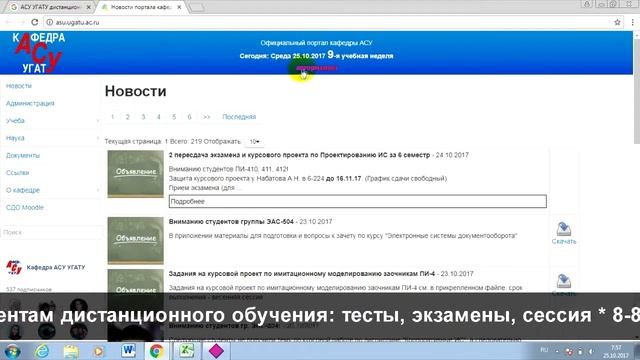Click the Кафедра АСУ УГАТУ group widget logo

coord(14,267)
